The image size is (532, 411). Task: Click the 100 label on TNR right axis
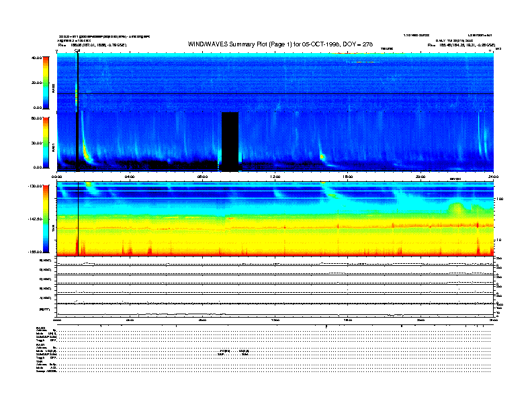tap(500, 199)
